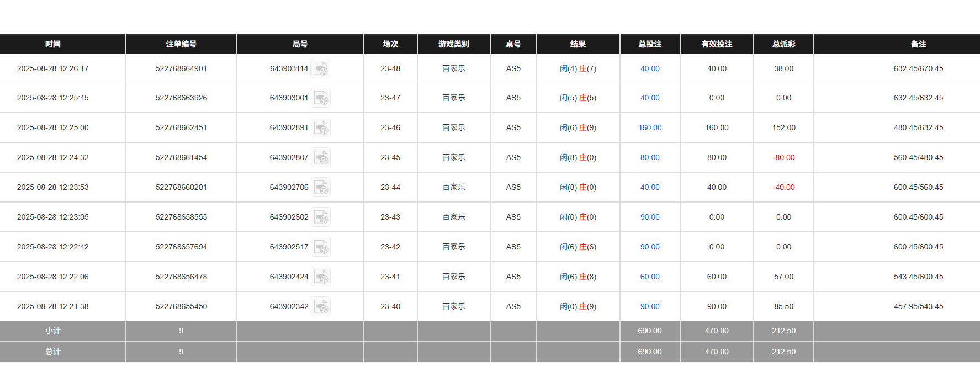Click the video icon beside game 643902891
The image size is (980, 388).
point(321,127)
